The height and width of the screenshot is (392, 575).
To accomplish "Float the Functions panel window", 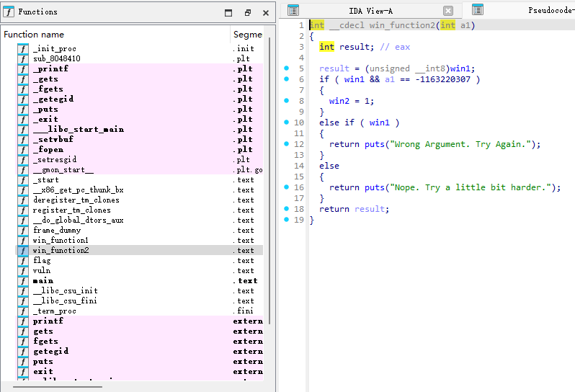I will 247,12.
